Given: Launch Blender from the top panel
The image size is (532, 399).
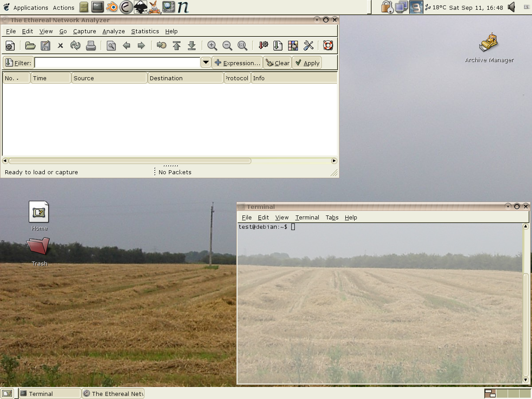Looking at the screenshot, I should [x=112, y=7].
